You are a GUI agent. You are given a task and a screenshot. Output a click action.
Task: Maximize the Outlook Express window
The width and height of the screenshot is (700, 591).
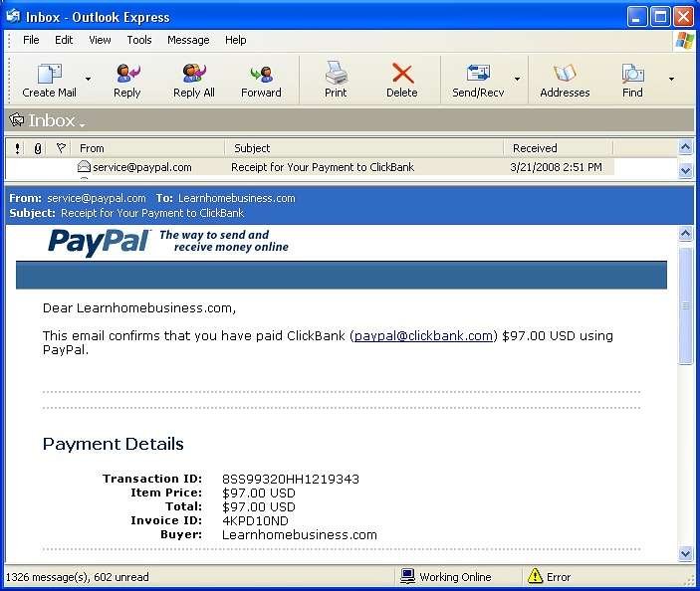(660, 17)
